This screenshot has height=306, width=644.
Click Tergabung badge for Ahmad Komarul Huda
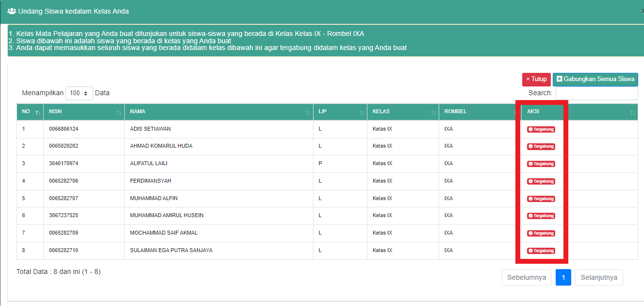point(541,146)
